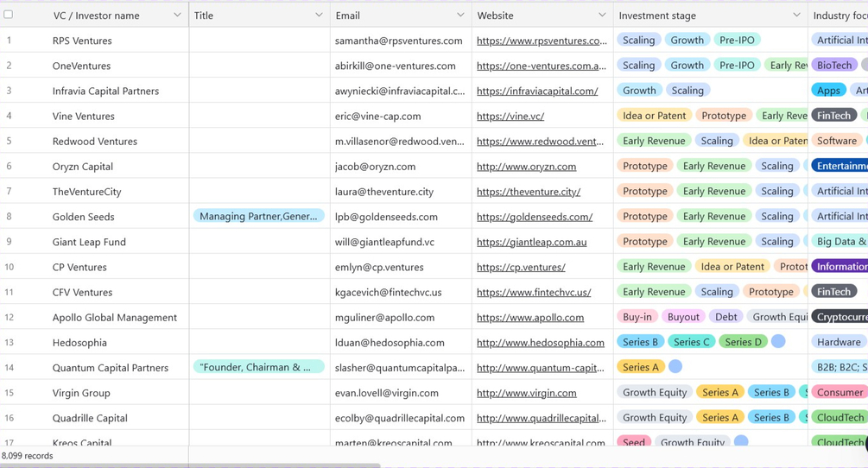Select the Industry focus column header
The height and width of the screenshot is (468, 868).
[838, 16]
